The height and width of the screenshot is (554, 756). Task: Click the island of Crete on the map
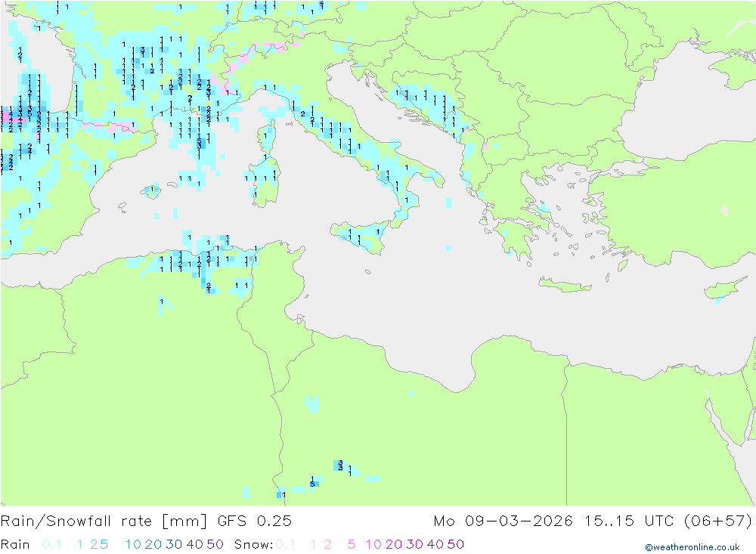coord(564,286)
